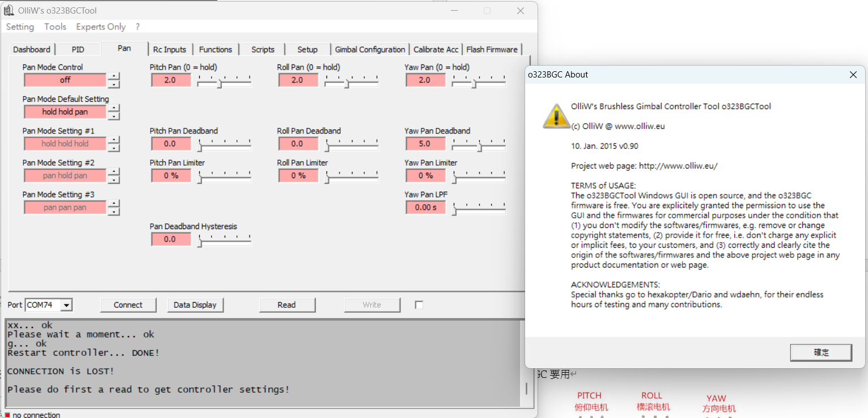The height and width of the screenshot is (418, 868).
Task: Click the log output scrollbar
Action: [526, 363]
